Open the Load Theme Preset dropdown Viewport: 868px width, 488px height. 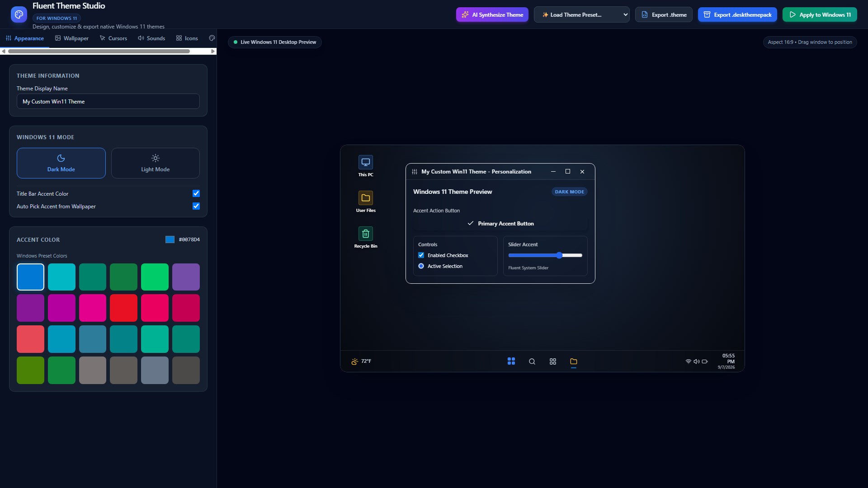click(x=582, y=14)
